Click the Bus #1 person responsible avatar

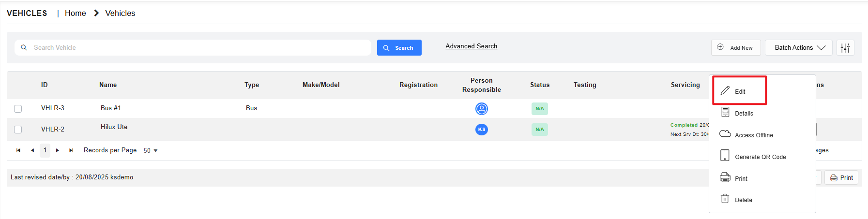(481, 109)
